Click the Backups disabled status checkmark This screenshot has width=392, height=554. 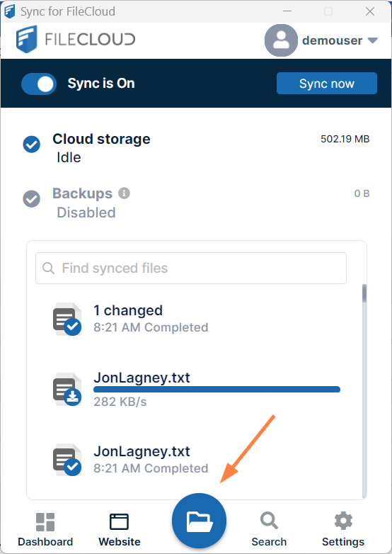click(31, 198)
